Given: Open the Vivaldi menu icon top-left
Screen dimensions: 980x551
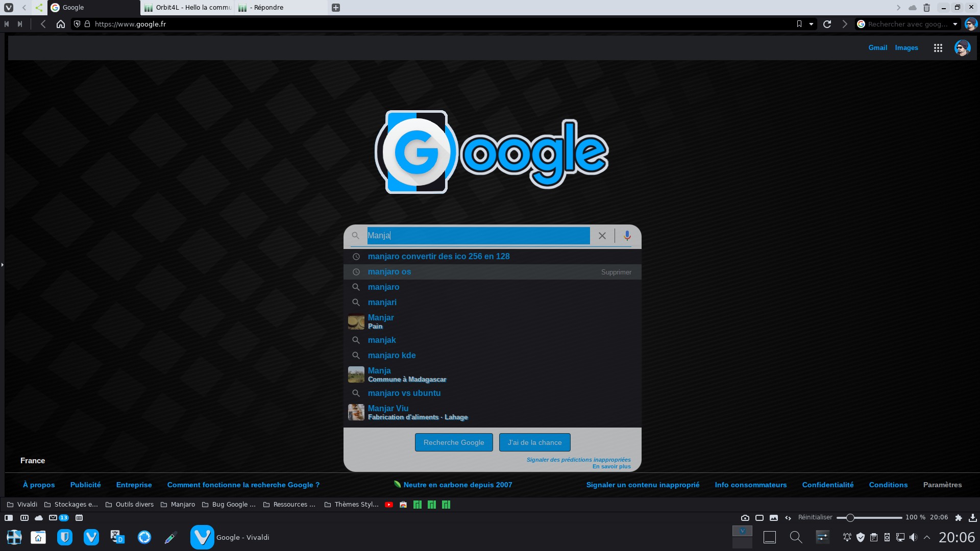Looking at the screenshot, I should tap(9, 8).
